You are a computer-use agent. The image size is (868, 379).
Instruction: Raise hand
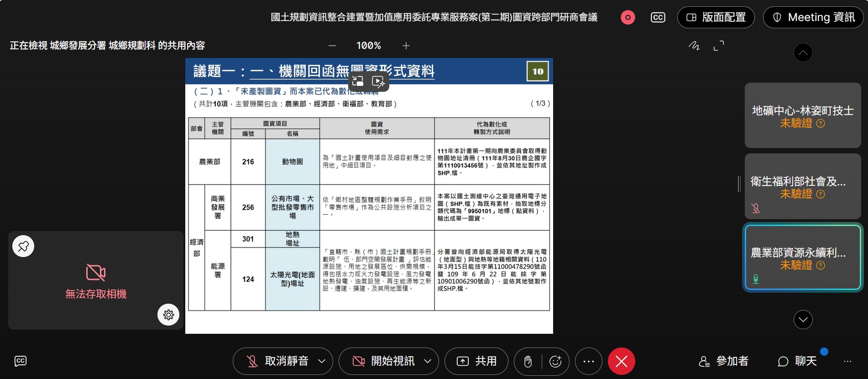coord(528,362)
